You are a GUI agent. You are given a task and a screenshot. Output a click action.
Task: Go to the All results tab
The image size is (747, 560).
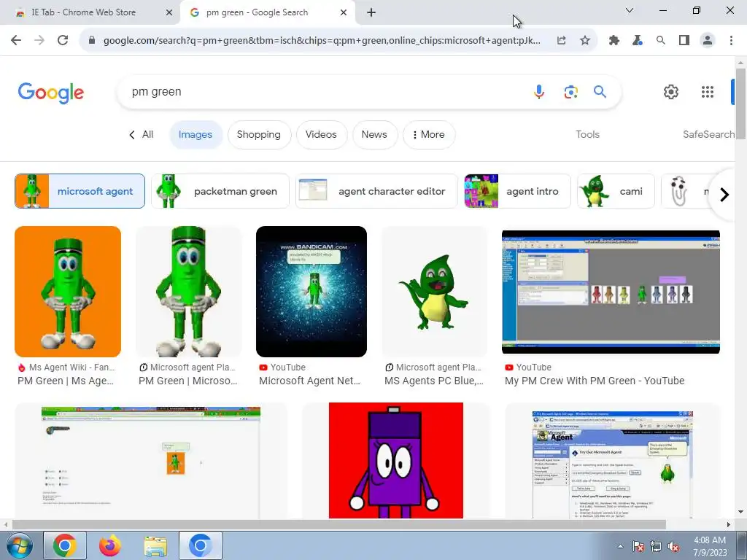click(x=141, y=135)
